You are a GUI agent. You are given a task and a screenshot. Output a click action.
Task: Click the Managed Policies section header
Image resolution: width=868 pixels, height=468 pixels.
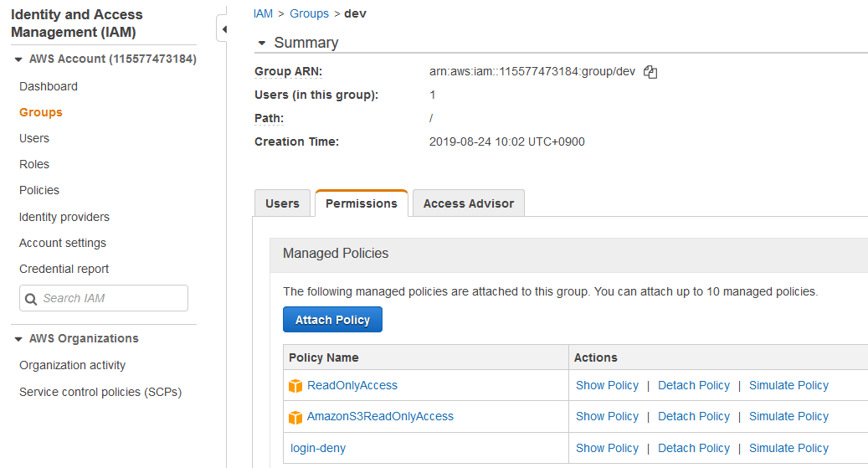[x=569, y=254]
